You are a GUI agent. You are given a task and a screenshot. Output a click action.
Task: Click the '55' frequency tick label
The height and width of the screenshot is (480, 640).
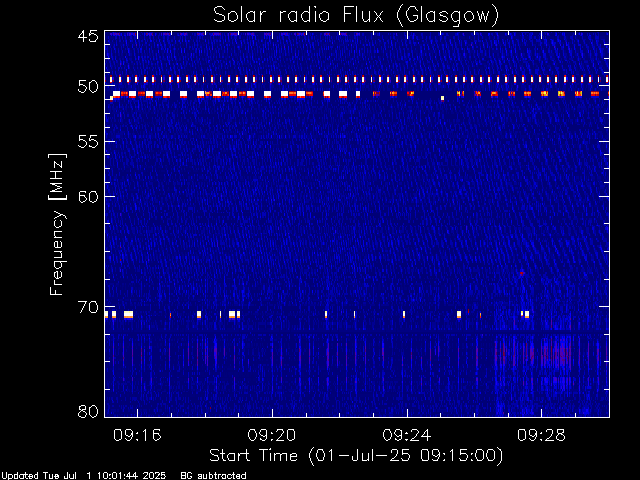(x=88, y=142)
